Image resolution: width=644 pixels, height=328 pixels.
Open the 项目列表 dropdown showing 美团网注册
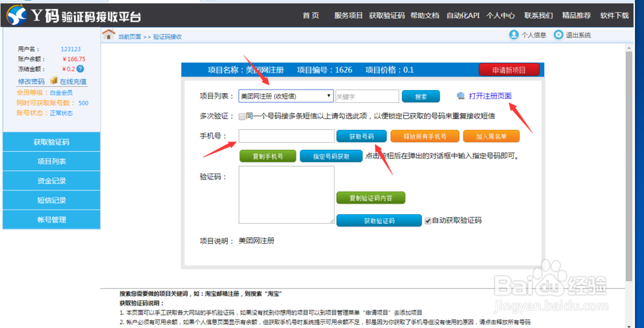(x=287, y=96)
